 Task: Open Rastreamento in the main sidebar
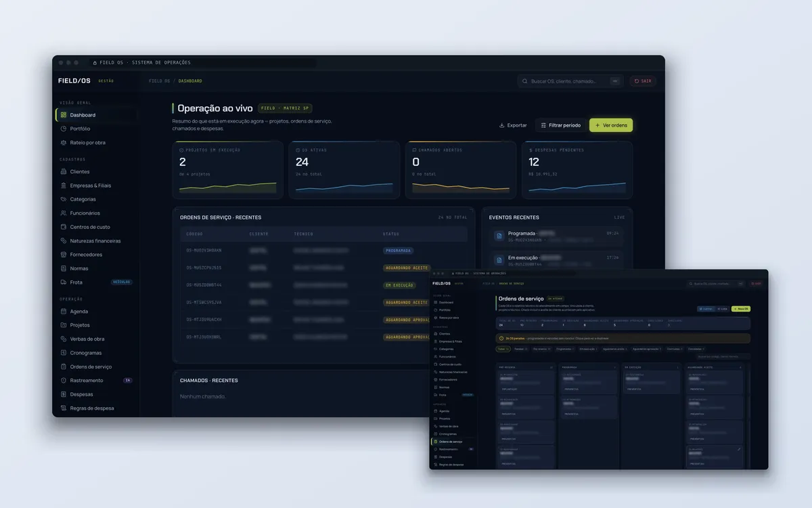pos(96,381)
